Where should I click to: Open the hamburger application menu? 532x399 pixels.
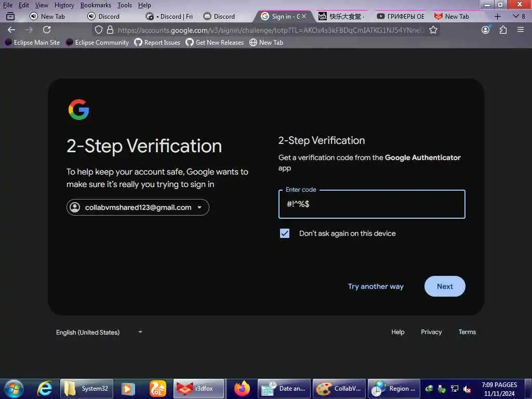pyautogui.click(x=521, y=30)
